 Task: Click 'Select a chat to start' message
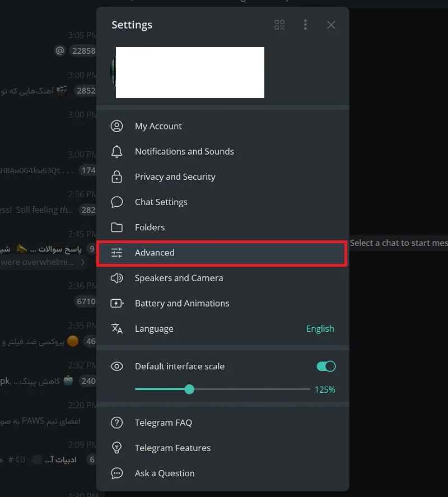click(x=399, y=243)
